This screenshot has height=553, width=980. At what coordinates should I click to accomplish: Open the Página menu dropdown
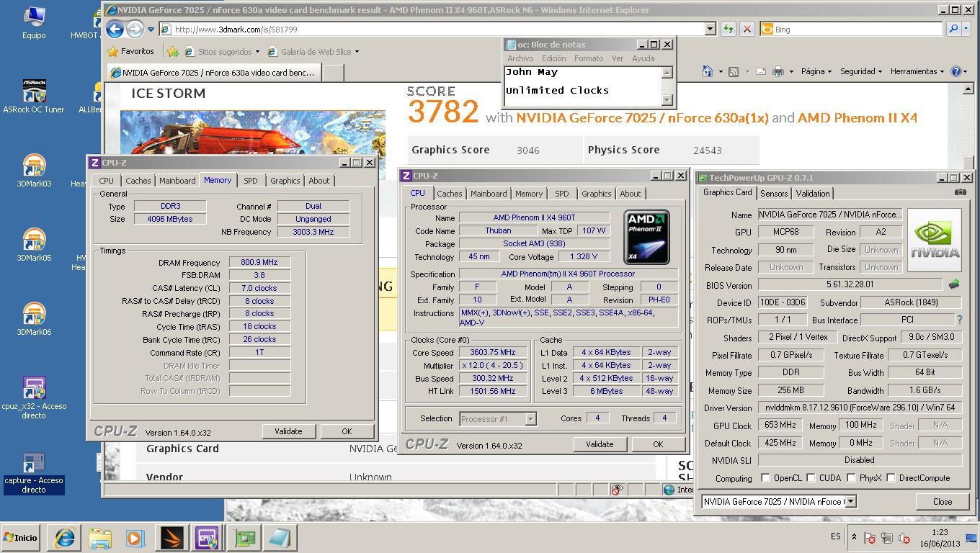816,71
